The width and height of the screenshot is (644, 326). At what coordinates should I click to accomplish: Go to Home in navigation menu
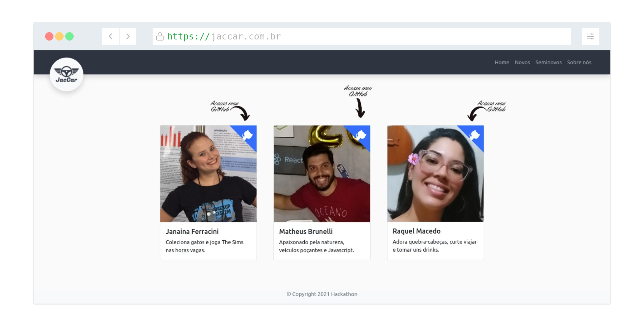click(x=501, y=62)
